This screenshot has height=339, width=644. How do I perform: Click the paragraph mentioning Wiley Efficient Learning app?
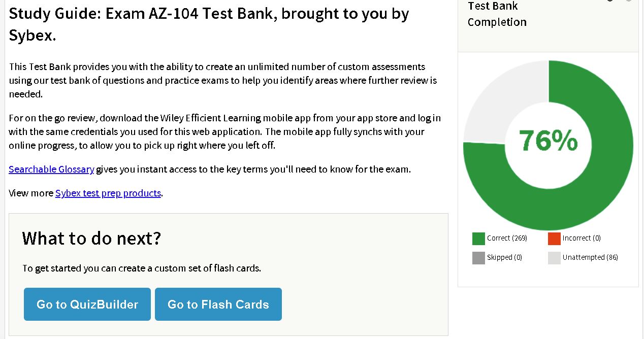pos(224,131)
